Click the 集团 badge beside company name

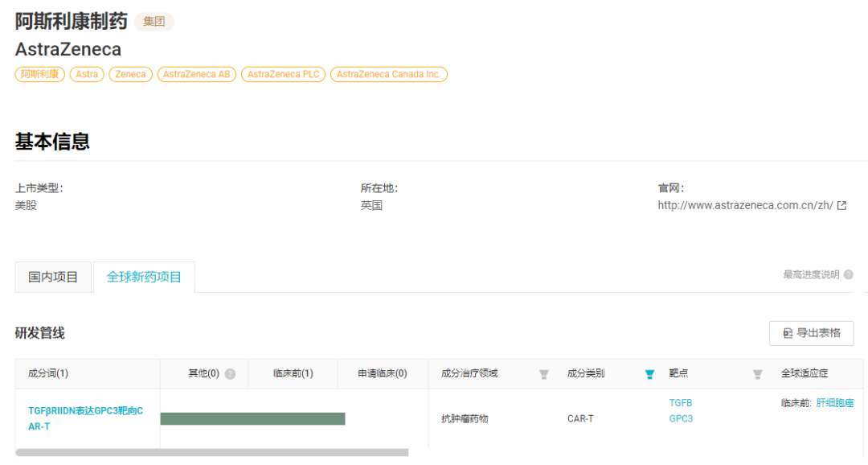(x=154, y=22)
